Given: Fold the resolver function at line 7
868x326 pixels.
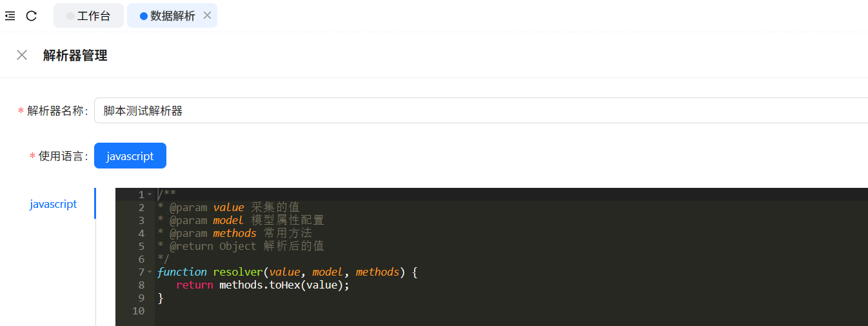Looking at the screenshot, I should coord(150,272).
